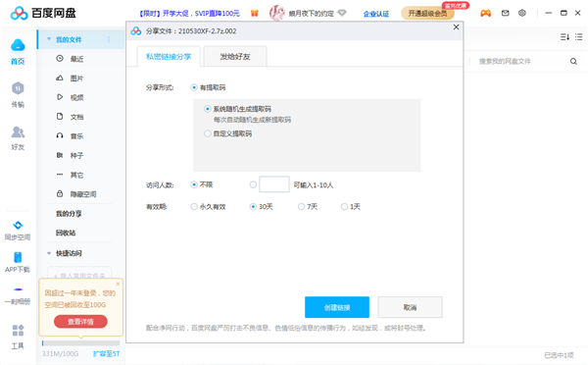Click the APP下载 phone icon

(18, 257)
